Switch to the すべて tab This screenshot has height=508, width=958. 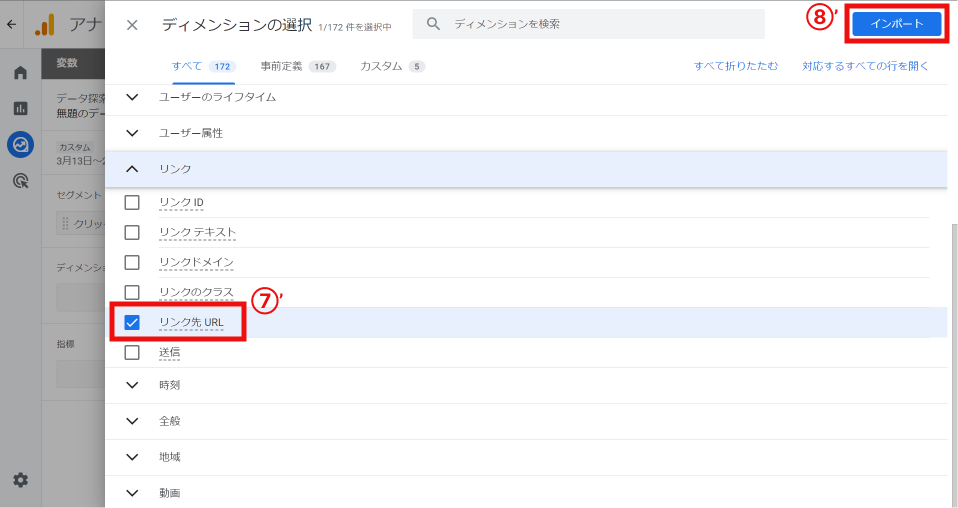[x=204, y=66]
